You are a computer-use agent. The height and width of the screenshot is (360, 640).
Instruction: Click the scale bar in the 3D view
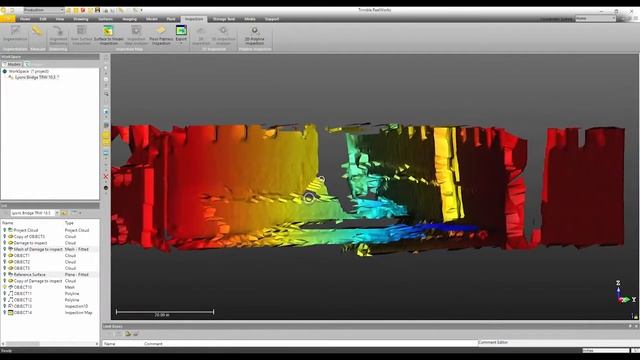[x=165, y=313]
